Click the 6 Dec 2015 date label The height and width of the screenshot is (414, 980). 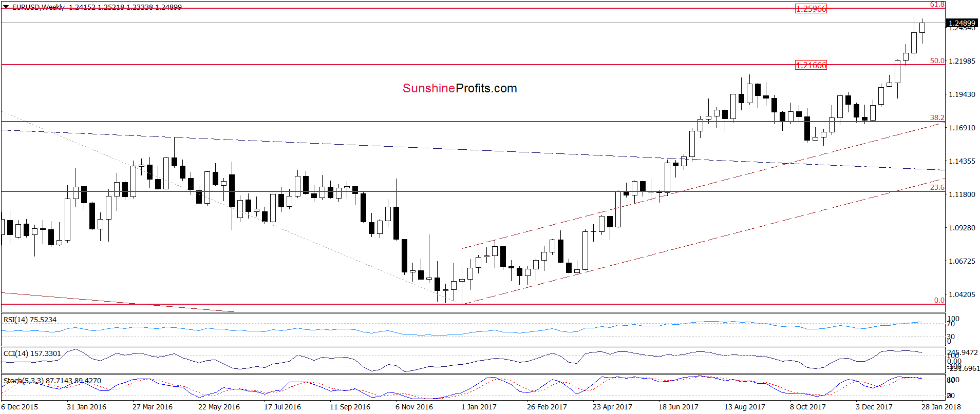[x=20, y=407]
